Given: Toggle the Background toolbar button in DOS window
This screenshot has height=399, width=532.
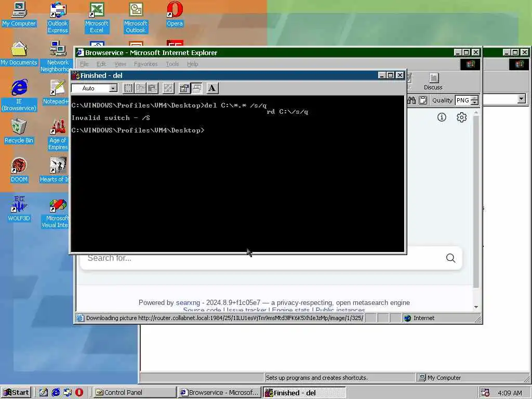Looking at the screenshot, I should pyautogui.click(x=197, y=88).
